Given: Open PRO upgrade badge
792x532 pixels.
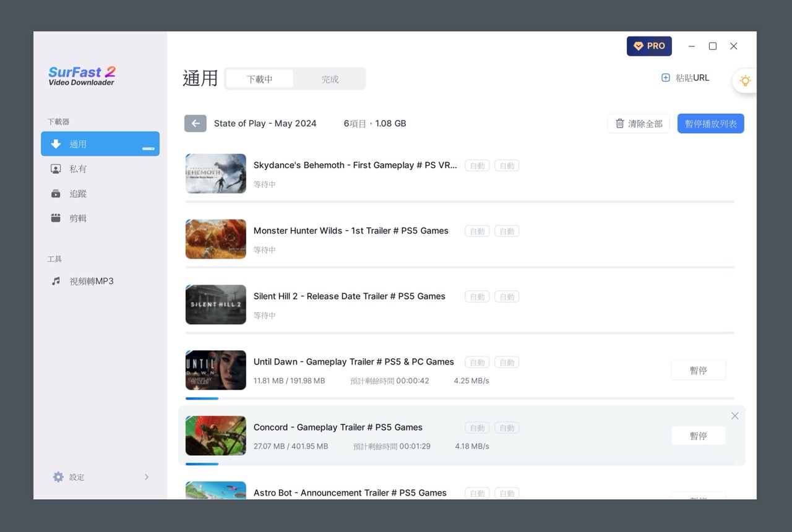Looking at the screenshot, I should [649, 46].
